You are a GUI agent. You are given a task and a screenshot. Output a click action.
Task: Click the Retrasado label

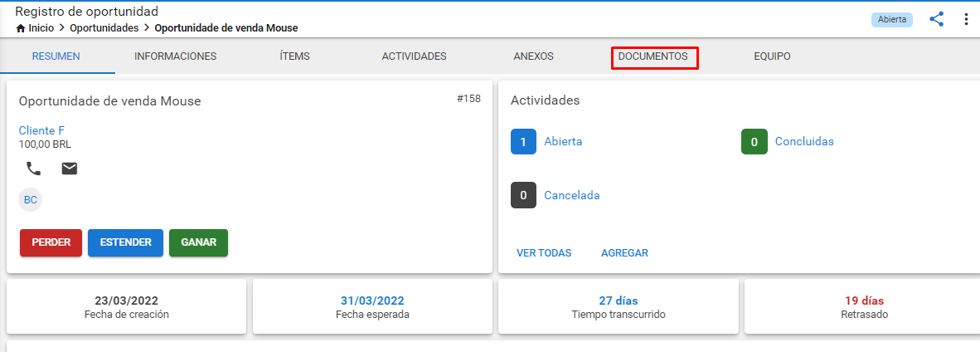865,315
